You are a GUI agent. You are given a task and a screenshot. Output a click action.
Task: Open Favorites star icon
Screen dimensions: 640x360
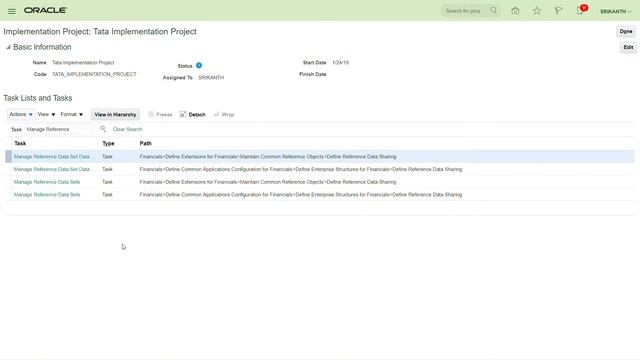[537, 11]
